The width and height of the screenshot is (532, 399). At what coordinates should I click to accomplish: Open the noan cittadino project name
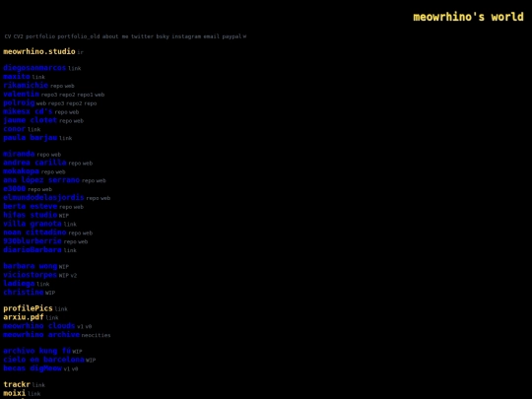(x=34, y=233)
